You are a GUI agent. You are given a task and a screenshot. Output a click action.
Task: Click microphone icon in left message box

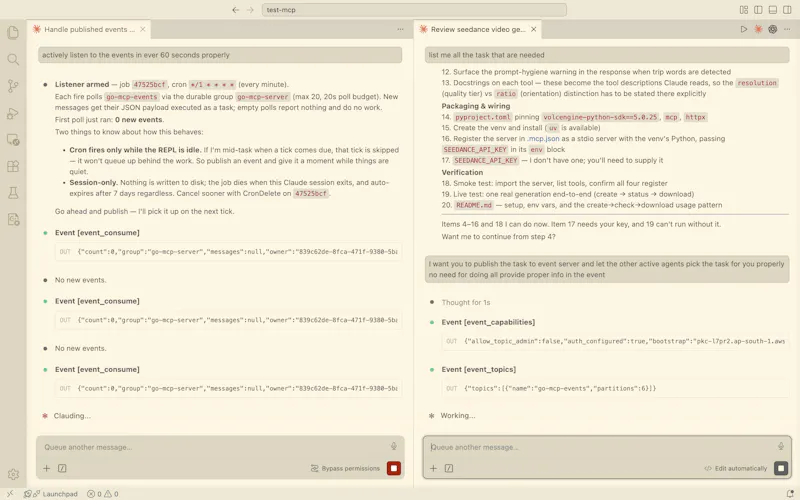393,446
